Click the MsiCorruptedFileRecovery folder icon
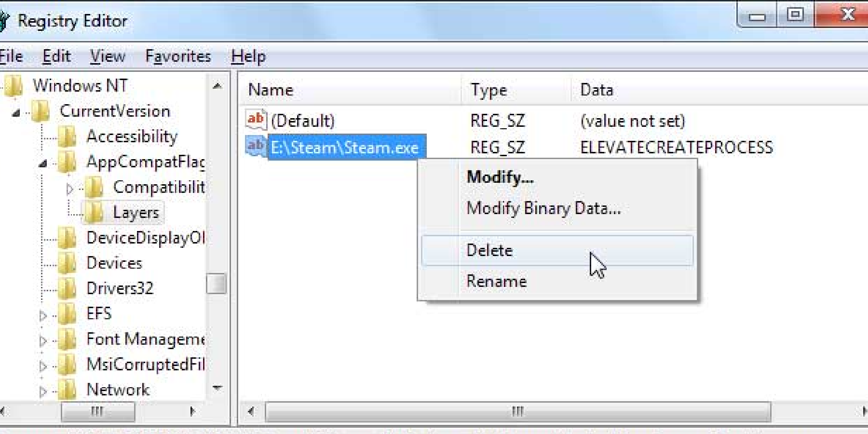This screenshot has height=434, width=868. pyautogui.click(x=67, y=365)
